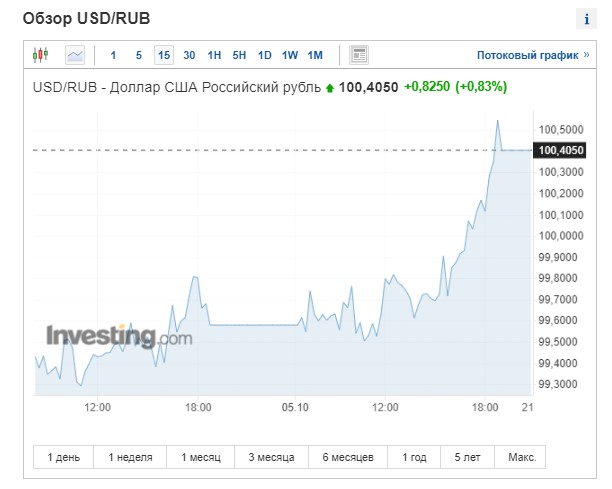Switch interval to 1H
This screenshot has height=489, width=612.
(214, 55)
